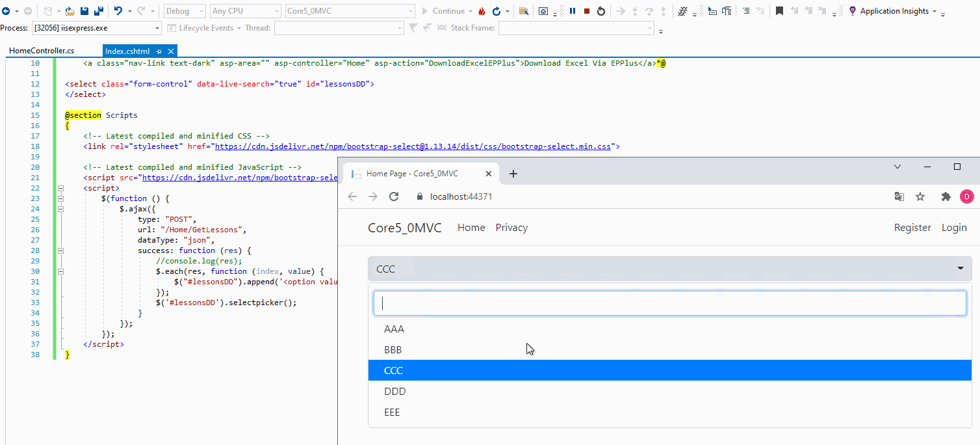Collapse the success function at line 28

(61, 250)
